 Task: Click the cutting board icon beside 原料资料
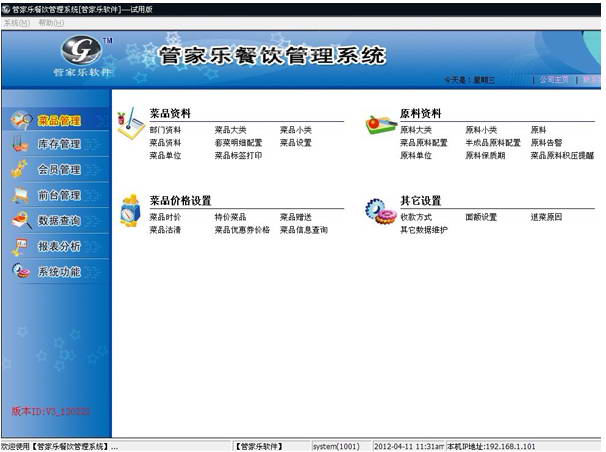pos(380,124)
